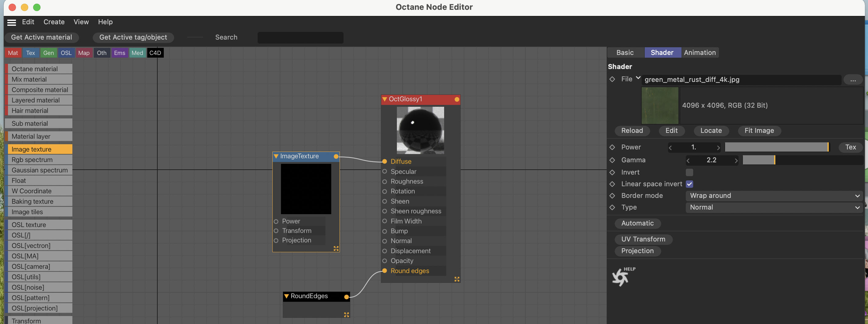The height and width of the screenshot is (324, 868).
Task: Switch to the Basic tab
Action: click(625, 52)
